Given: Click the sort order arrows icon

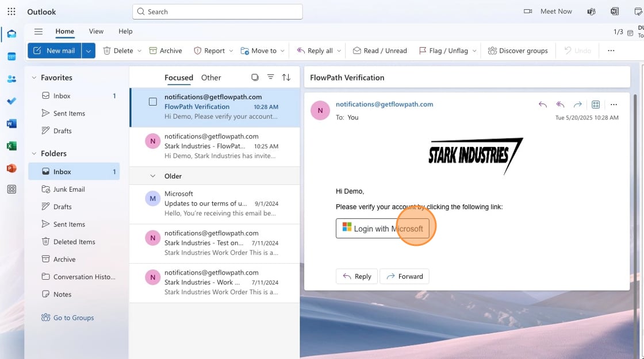Looking at the screenshot, I should click(x=286, y=77).
